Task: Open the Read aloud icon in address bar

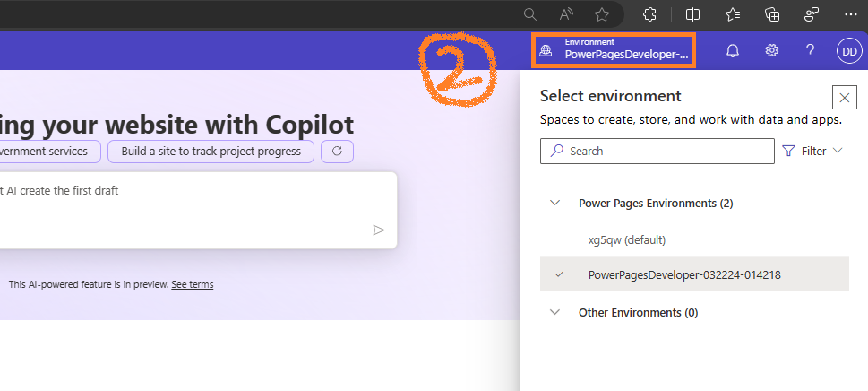Action: click(x=566, y=15)
